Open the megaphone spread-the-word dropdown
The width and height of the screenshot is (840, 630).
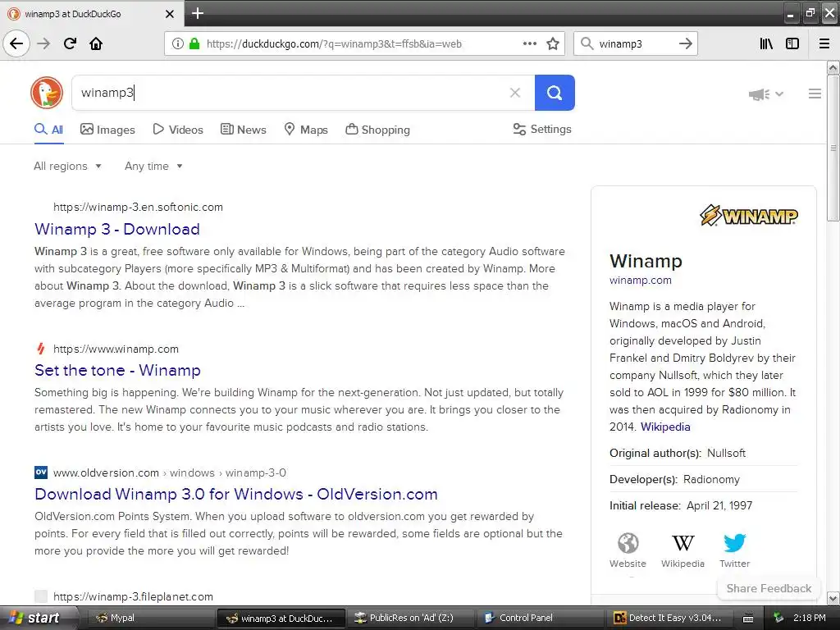tap(765, 94)
